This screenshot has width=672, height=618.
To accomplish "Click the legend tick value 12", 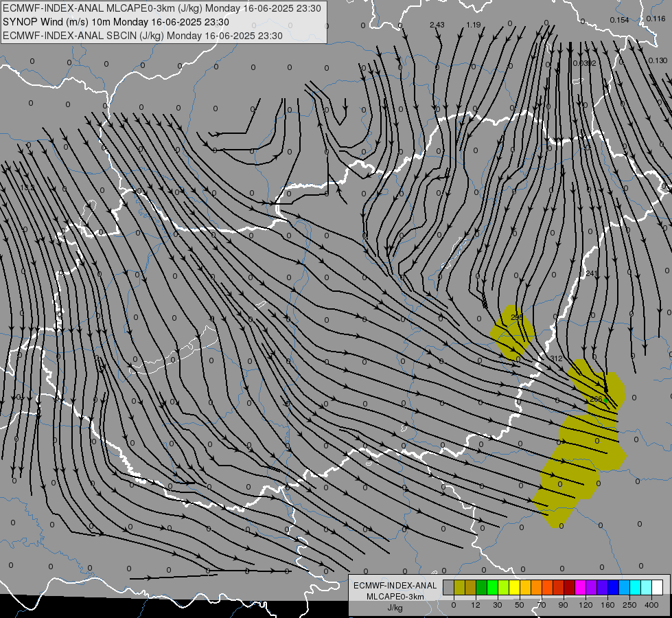I will pyautogui.click(x=476, y=605).
